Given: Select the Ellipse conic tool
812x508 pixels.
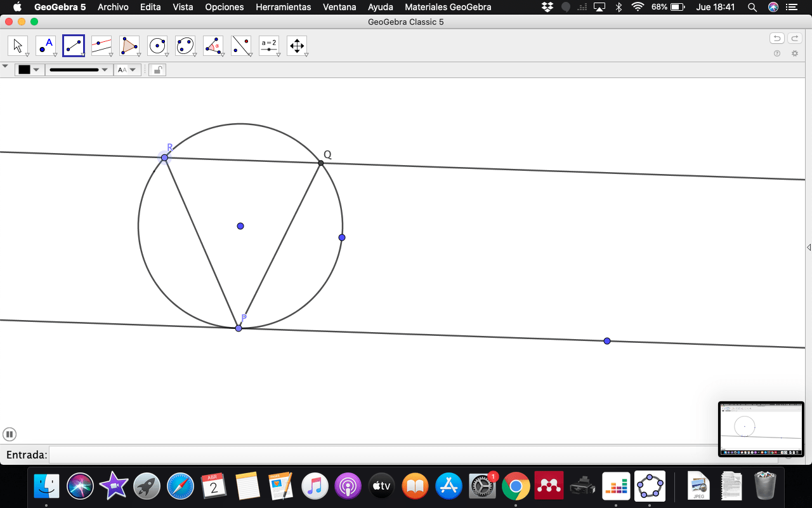Looking at the screenshot, I should [x=185, y=46].
